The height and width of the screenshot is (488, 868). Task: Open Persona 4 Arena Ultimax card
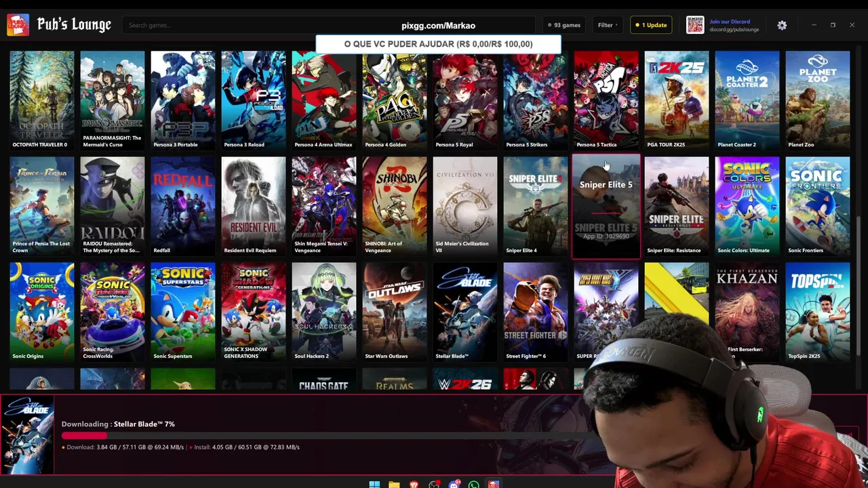click(x=324, y=100)
